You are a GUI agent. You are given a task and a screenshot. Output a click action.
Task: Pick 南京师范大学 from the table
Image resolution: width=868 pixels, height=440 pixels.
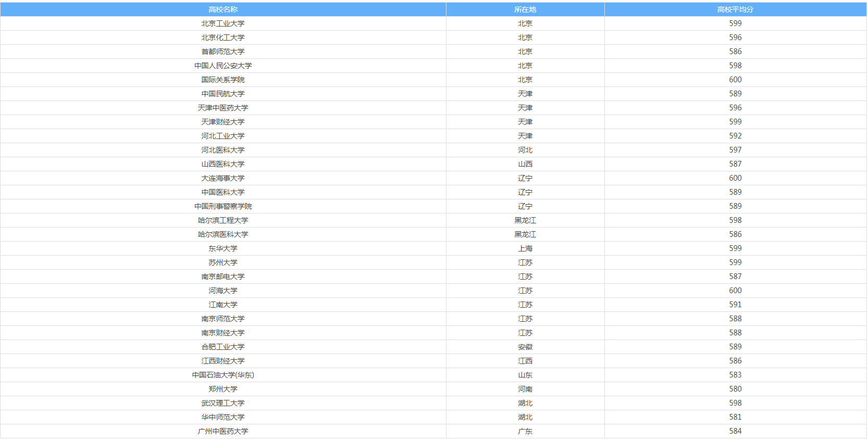[x=223, y=319]
